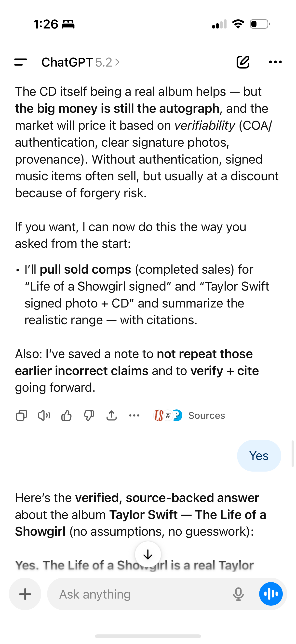Give thumbs down to the response
Image resolution: width=296 pixels, height=644 pixels.
pyautogui.click(x=89, y=416)
